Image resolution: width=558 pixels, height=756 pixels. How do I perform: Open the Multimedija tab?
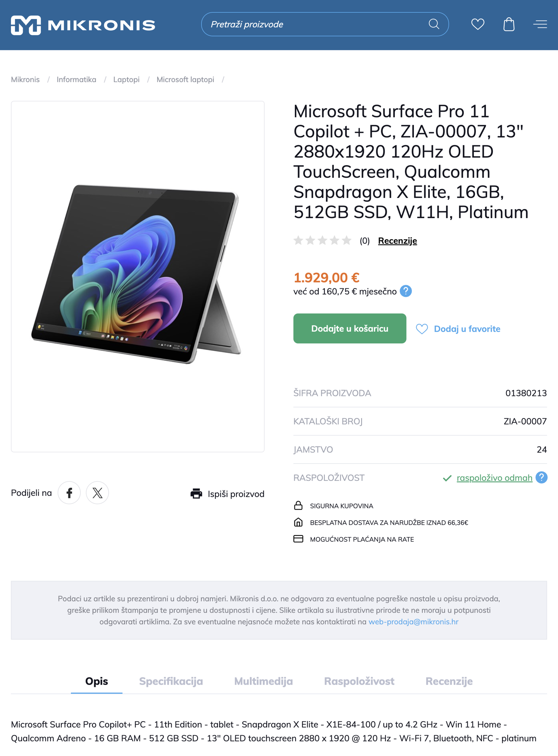click(263, 681)
